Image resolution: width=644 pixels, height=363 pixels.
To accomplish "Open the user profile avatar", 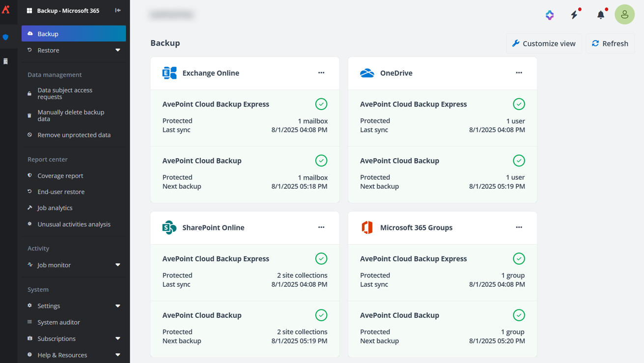I will click(x=624, y=14).
